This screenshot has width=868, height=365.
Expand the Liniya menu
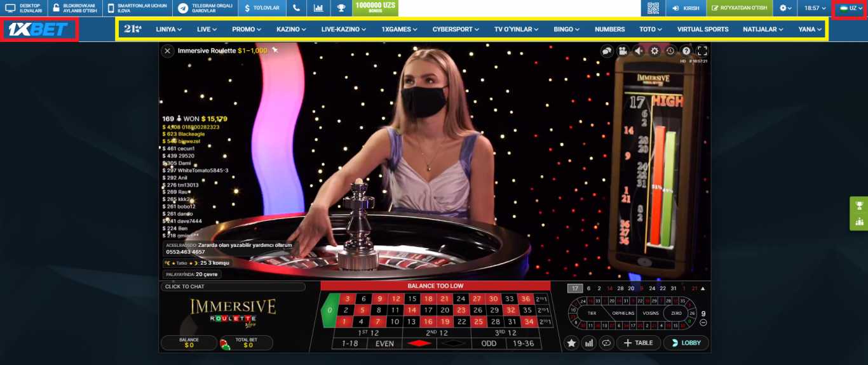[x=169, y=29]
